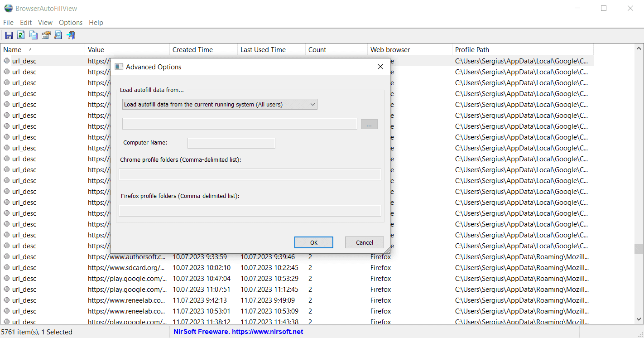The image size is (644, 338).
Task: Confirm Advanced Options with OK
Action: (314, 242)
